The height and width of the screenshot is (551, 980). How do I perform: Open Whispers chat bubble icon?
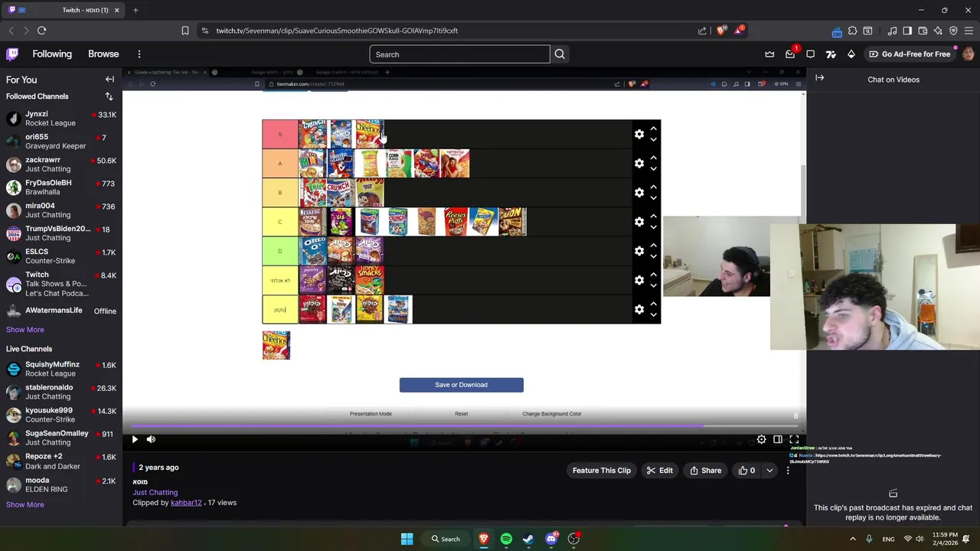point(811,54)
